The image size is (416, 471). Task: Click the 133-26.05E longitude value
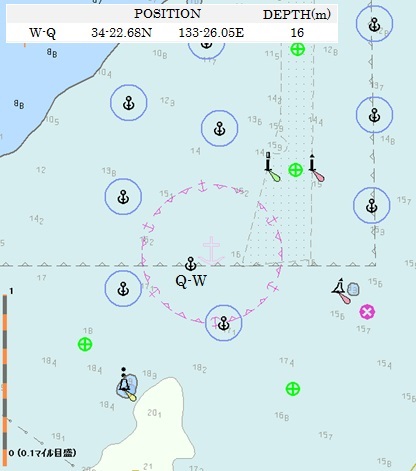click(211, 33)
